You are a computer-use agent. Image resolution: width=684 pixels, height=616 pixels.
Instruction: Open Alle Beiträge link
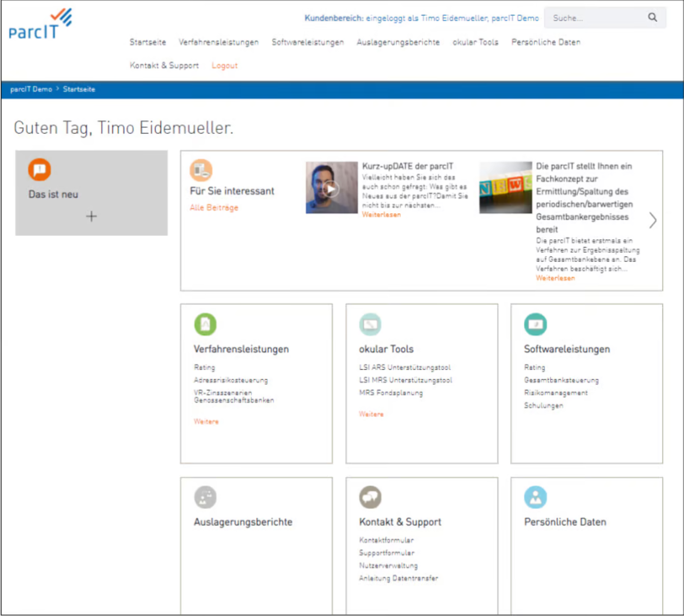tap(214, 208)
